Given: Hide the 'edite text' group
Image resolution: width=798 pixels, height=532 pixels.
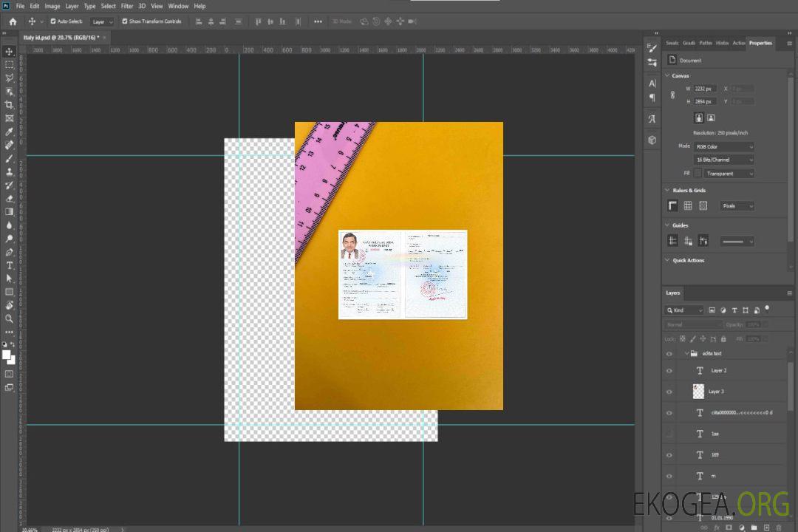Looking at the screenshot, I should tap(669, 354).
